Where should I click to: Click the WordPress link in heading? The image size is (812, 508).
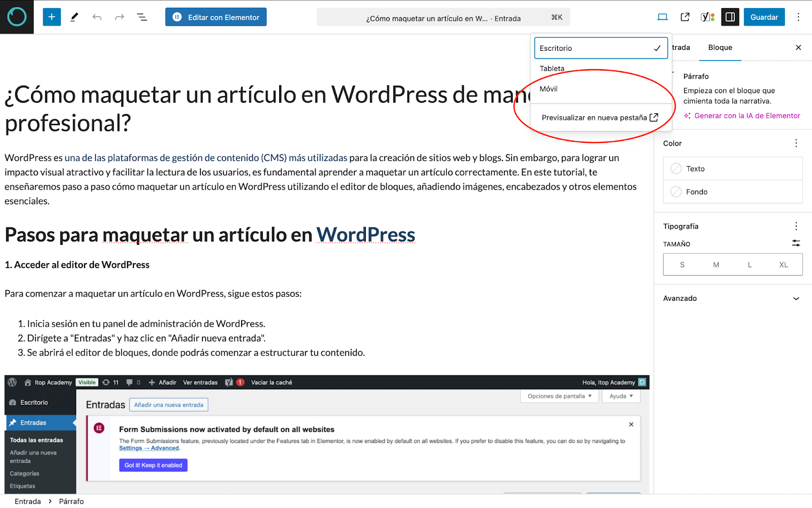(x=365, y=235)
